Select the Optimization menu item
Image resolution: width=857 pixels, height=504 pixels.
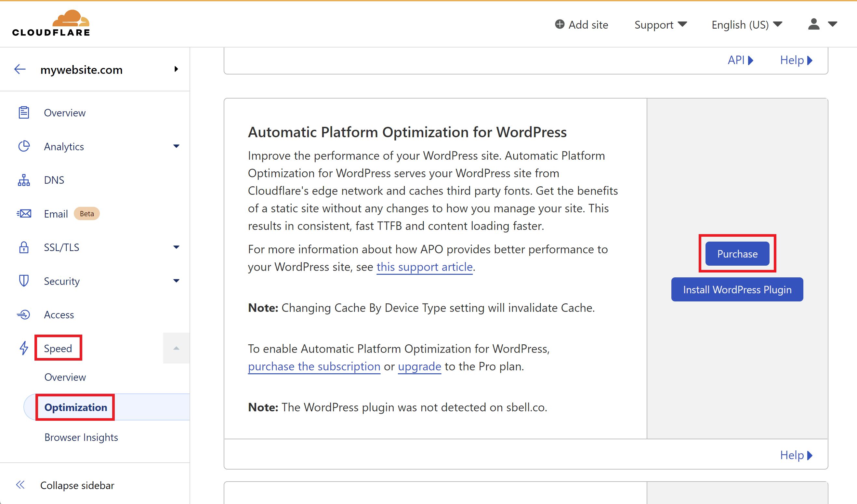76,407
